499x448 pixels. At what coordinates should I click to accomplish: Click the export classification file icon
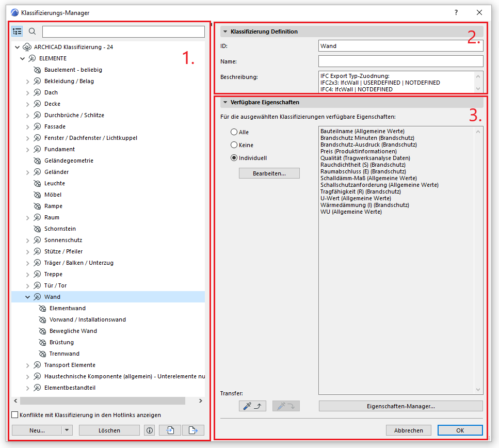193,430
